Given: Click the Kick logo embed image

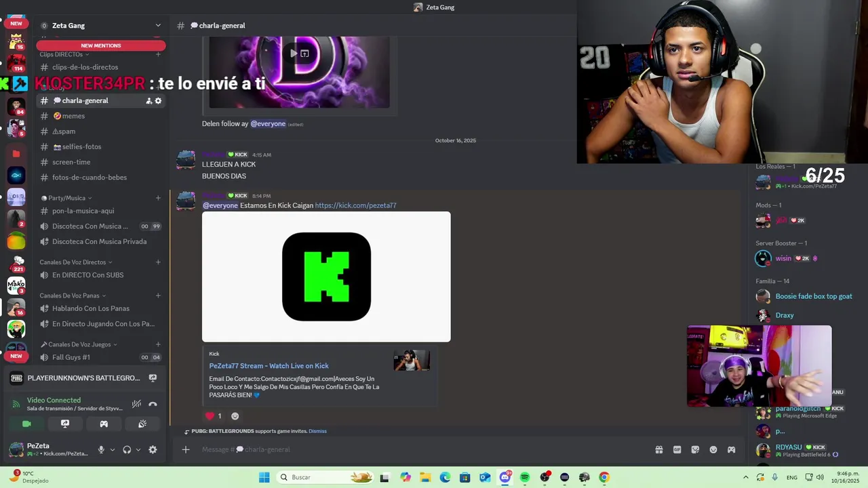Looking at the screenshot, I should coord(326,277).
